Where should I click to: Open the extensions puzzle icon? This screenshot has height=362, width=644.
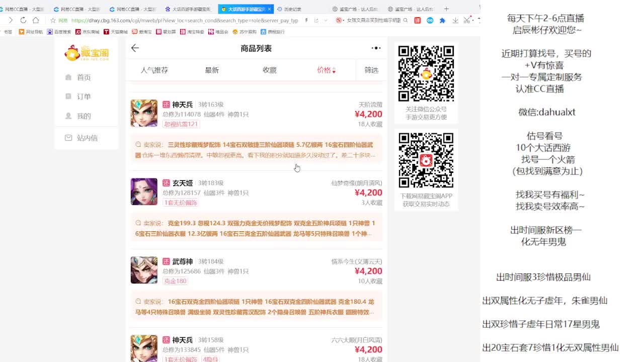click(442, 21)
